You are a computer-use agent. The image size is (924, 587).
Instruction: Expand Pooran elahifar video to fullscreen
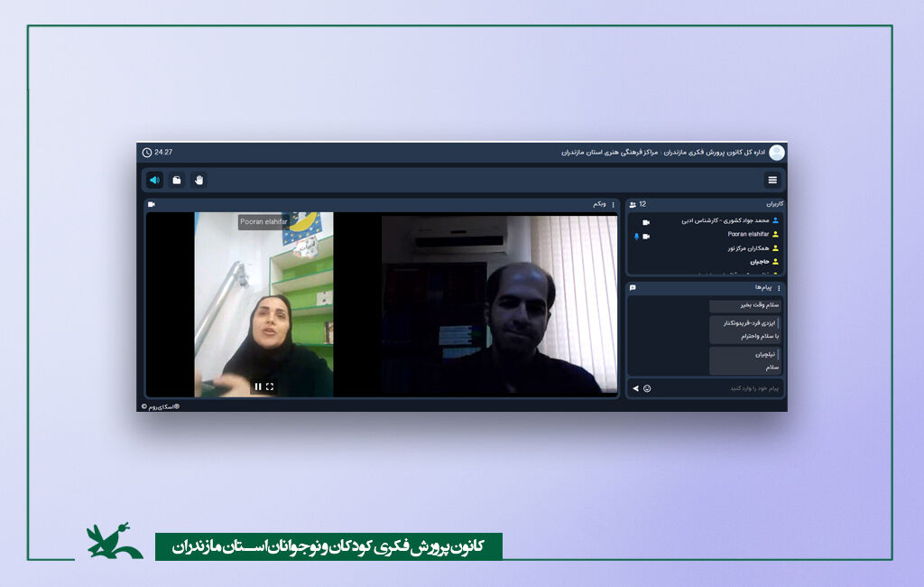coord(270,387)
